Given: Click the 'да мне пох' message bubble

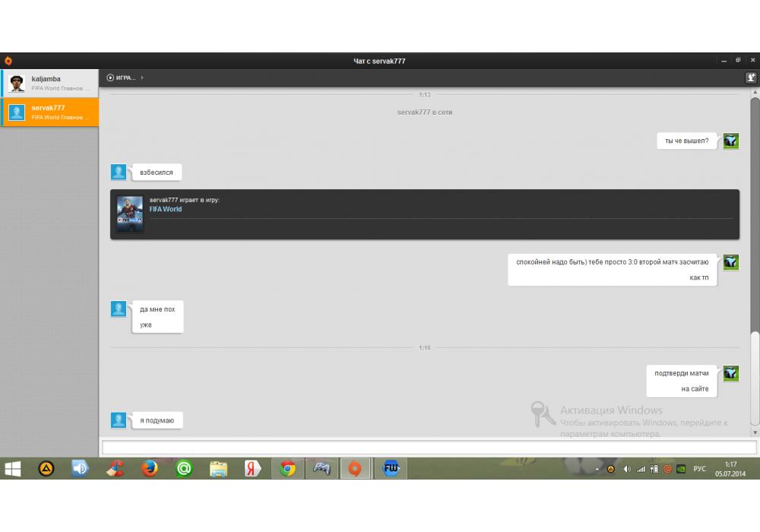Looking at the screenshot, I should click(157, 317).
